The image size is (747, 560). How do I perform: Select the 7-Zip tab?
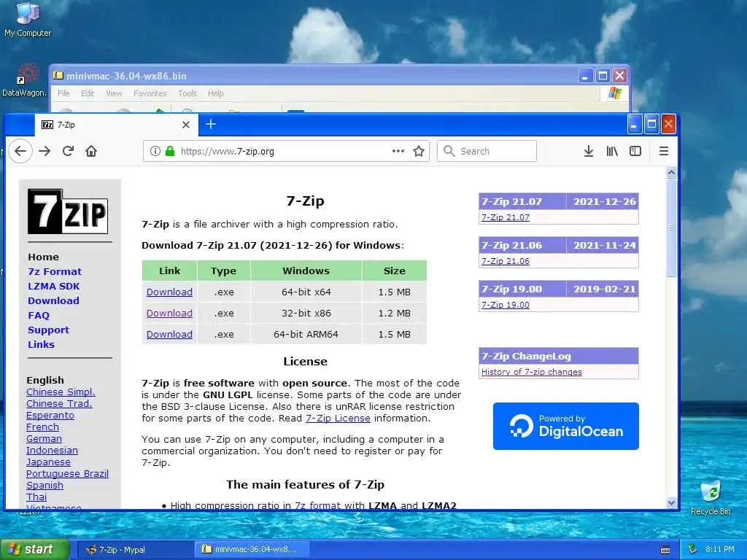(116, 125)
